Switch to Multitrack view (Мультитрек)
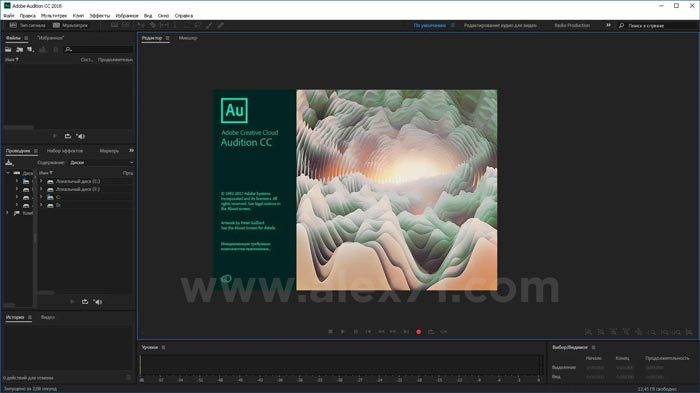The width and height of the screenshot is (700, 393). [x=71, y=25]
